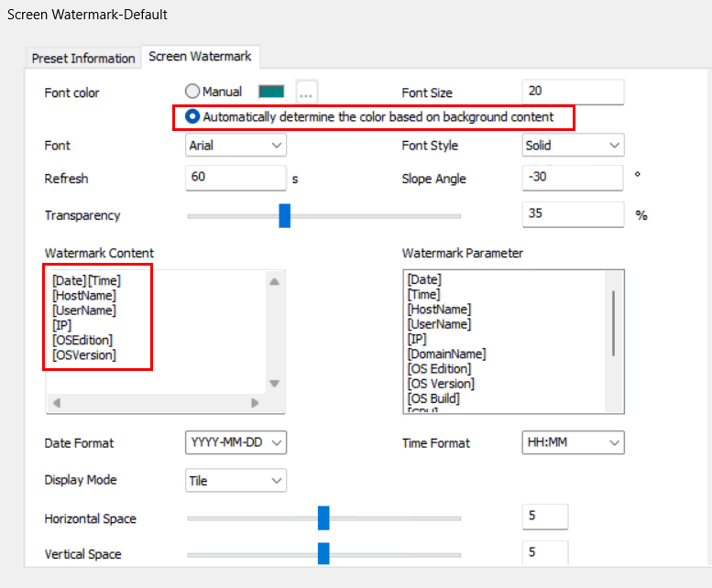Select Automatically determine the color radio button

point(192,116)
